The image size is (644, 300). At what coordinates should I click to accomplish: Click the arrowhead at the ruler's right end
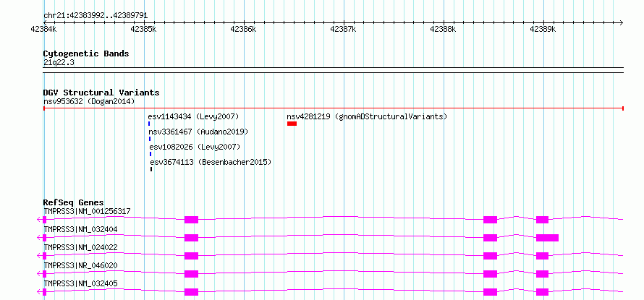[x=621, y=22]
